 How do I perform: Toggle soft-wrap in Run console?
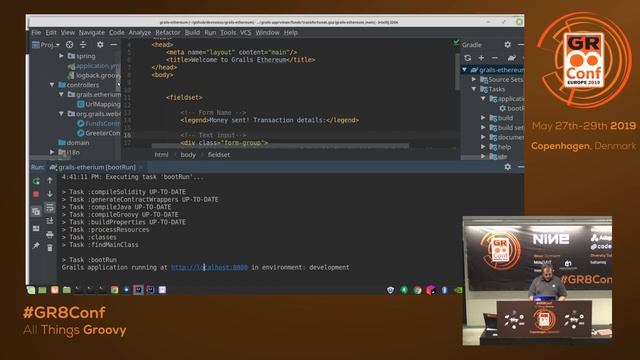(x=50, y=207)
